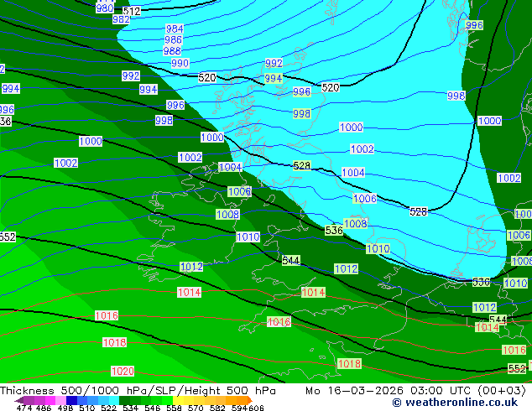Click the legend value 606
Screen dimensions: 532x411
click(256, 408)
